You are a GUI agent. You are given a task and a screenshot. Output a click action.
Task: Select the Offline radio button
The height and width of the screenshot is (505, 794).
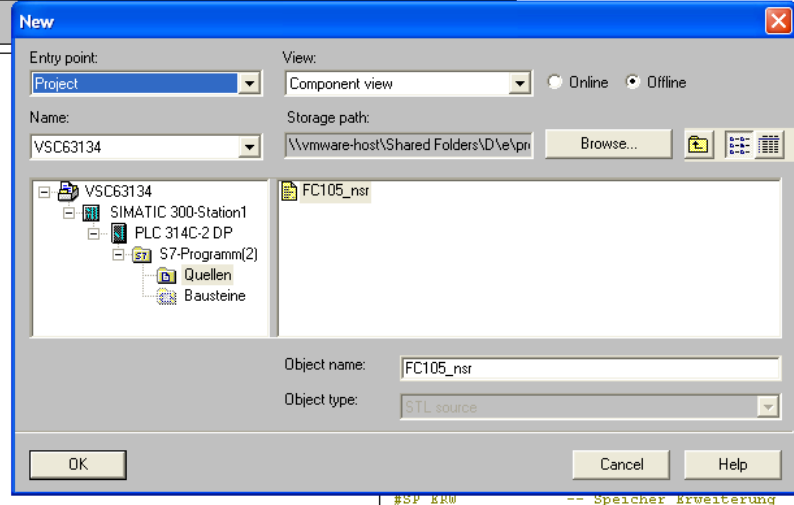point(632,83)
